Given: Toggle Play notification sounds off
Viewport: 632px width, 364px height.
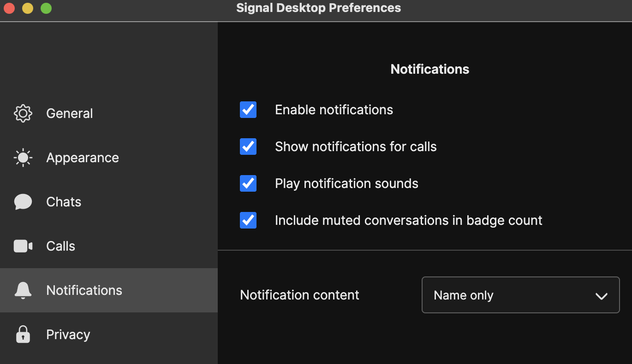Looking at the screenshot, I should coord(248,183).
